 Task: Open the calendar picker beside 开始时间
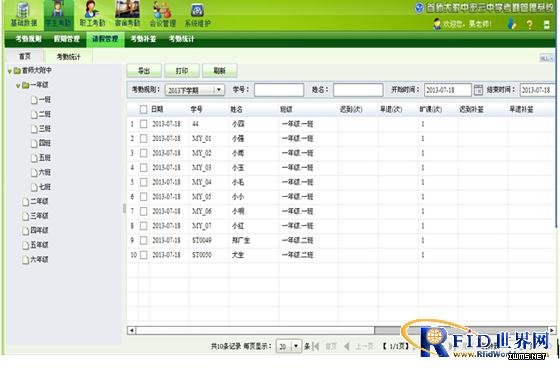[478, 90]
